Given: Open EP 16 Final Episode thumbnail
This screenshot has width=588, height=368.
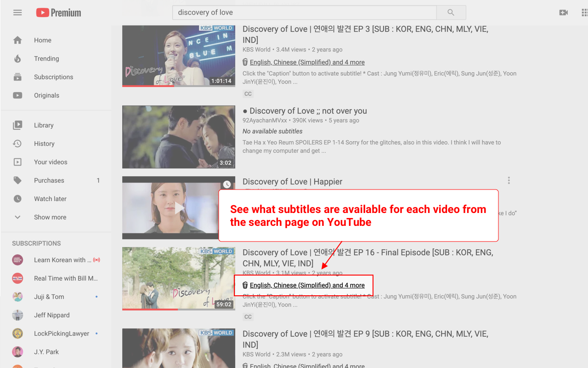Looking at the screenshot, I should tap(179, 279).
